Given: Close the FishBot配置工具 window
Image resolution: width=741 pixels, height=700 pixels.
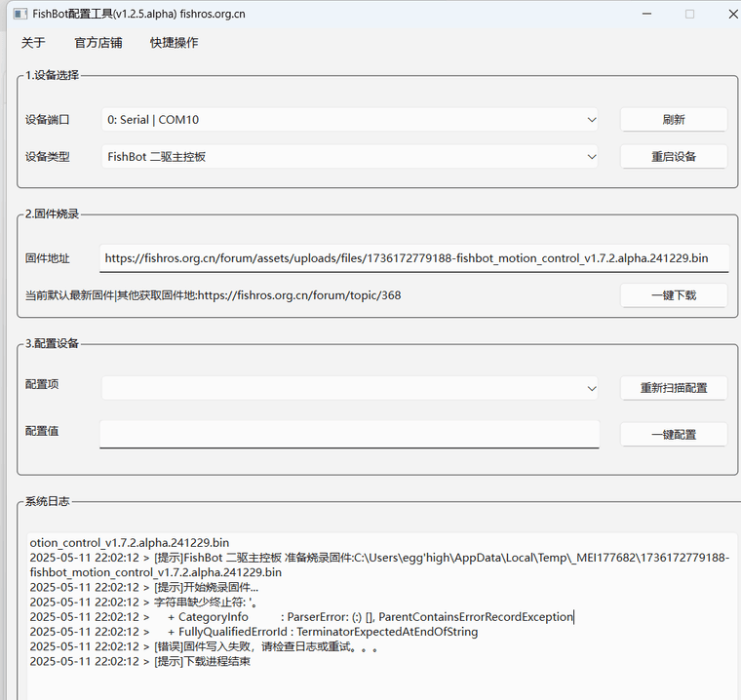Looking at the screenshot, I should 733,14.
